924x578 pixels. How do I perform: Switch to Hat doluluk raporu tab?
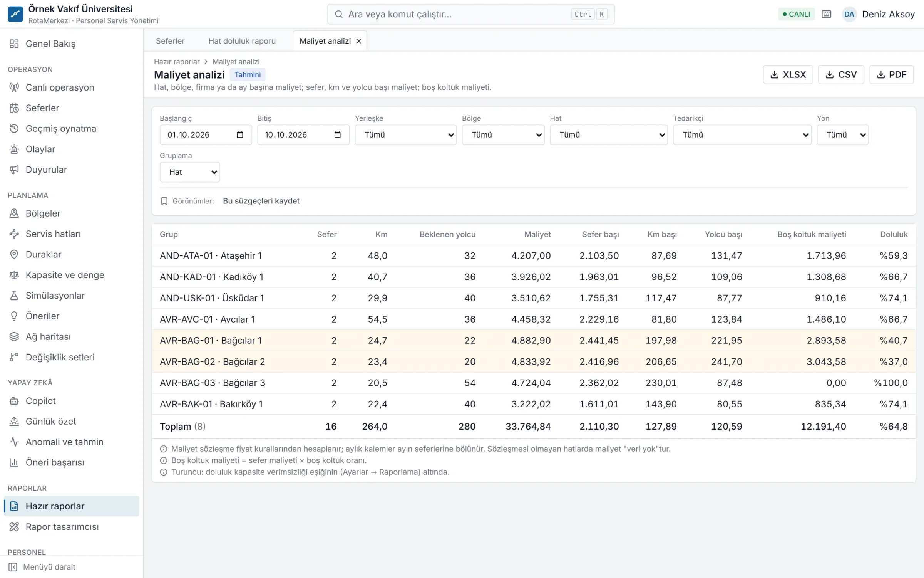(242, 41)
